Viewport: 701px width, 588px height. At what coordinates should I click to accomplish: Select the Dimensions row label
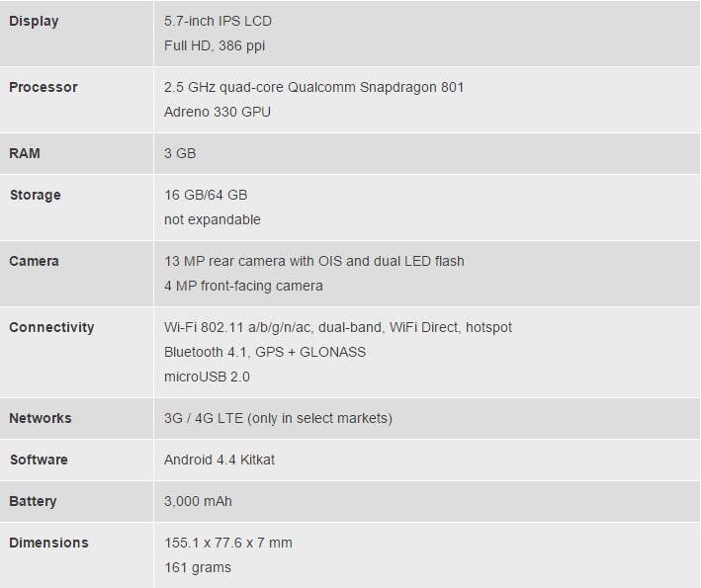48,543
